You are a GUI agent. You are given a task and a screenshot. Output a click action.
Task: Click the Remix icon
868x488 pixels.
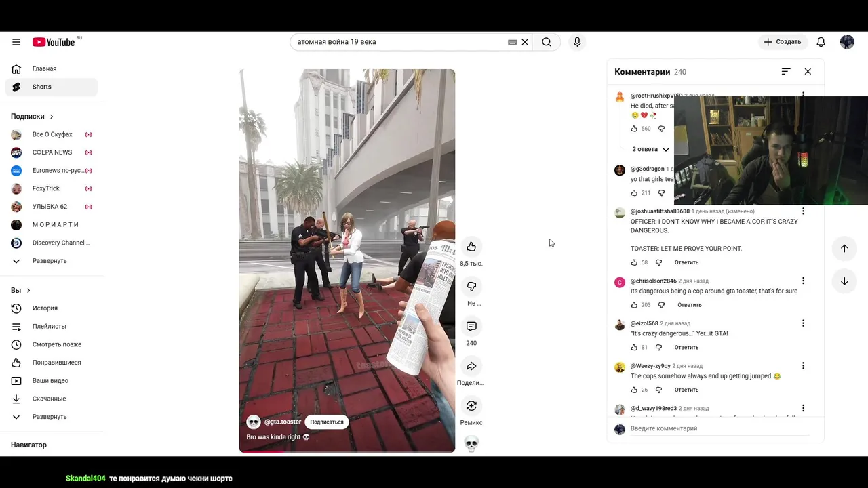point(471,406)
